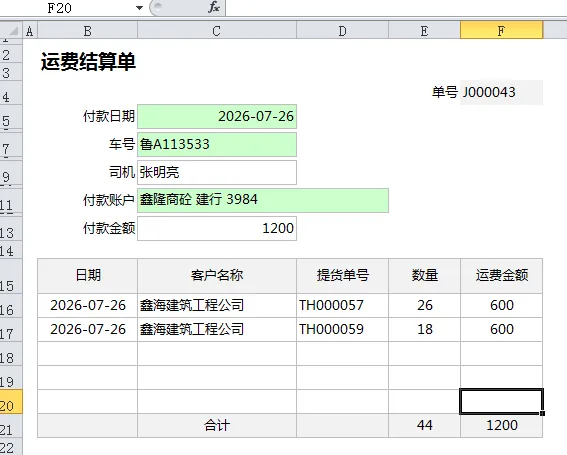The image size is (567, 455).
Task: Click date cell in TH000057 row
Action: click(88, 306)
